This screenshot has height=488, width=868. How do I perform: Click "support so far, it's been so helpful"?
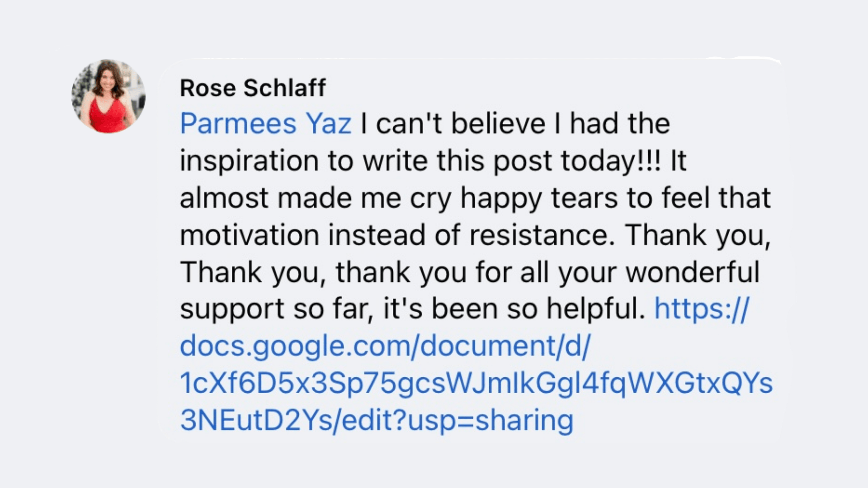point(412,309)
